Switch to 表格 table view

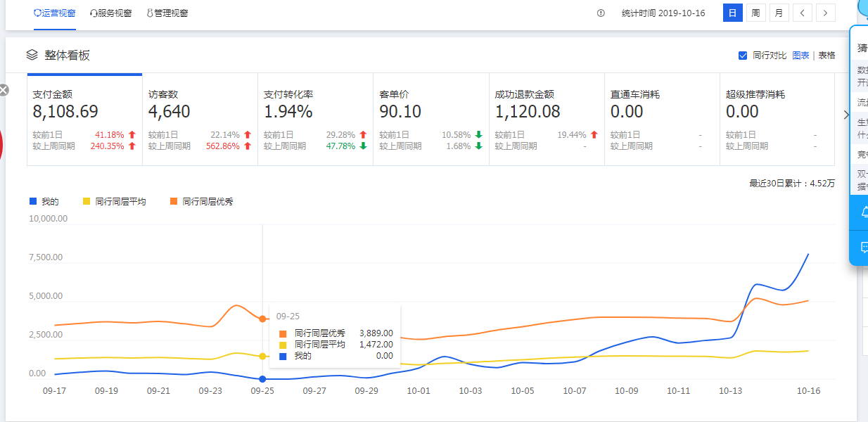pos(826,56)
